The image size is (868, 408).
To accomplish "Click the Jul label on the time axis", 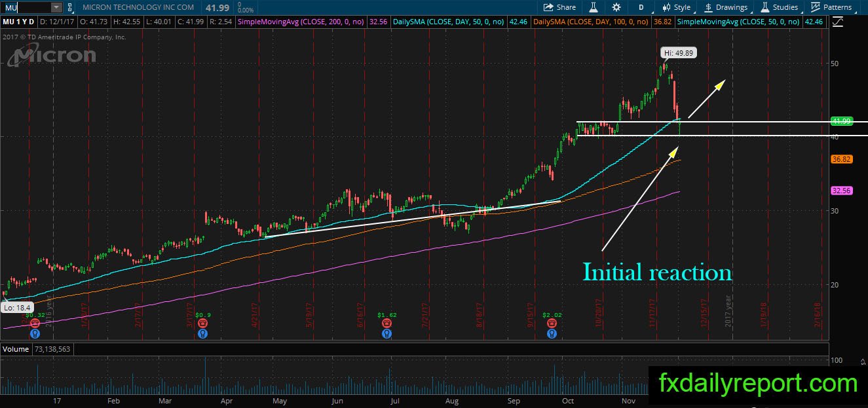I will [395, 399].
